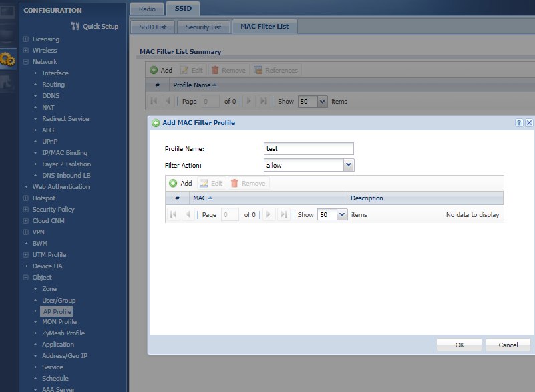Open help with the dialog question mark icon
Viewport: 535px width, 392px height.
(519, 122)
